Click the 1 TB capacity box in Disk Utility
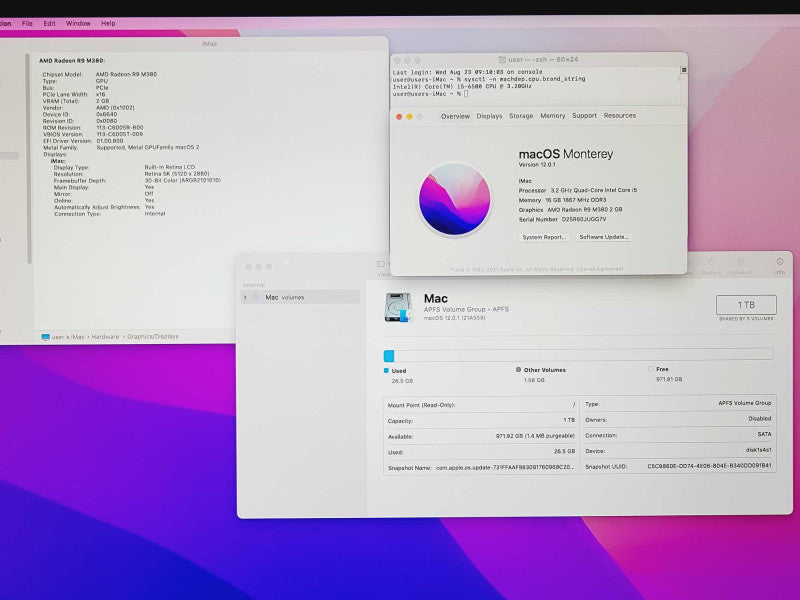Viewport: 800px width, 600px height. point(746,305)
